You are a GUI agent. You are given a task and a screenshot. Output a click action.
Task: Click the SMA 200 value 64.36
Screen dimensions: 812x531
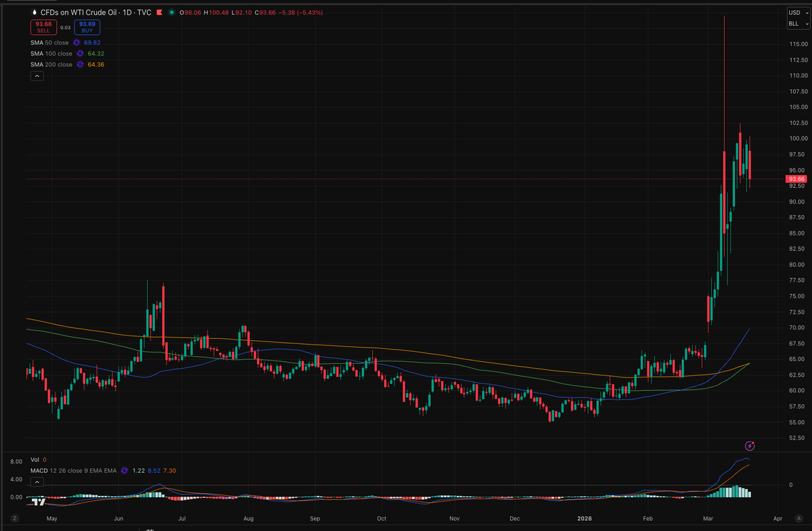pyautogui.click(x=96, y=64)
